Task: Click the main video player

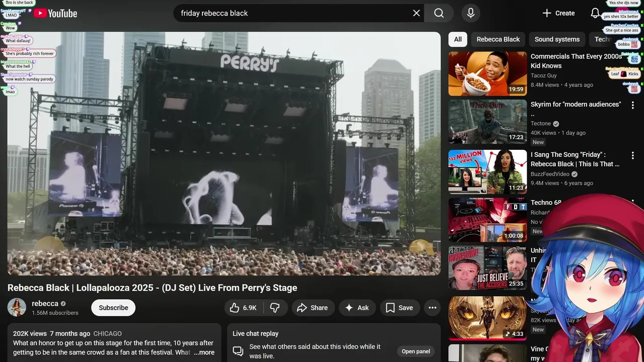Action: [224, 153]
